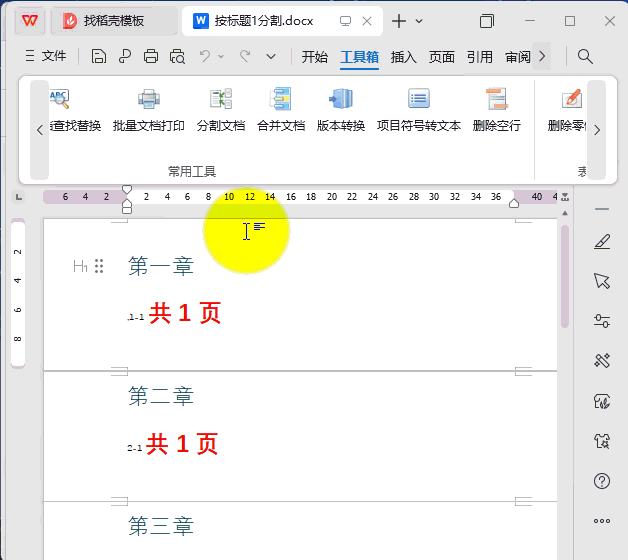628x560 pixels.
Task: Open the 合并文档 merge documents tool
Action: click(281, 110)
